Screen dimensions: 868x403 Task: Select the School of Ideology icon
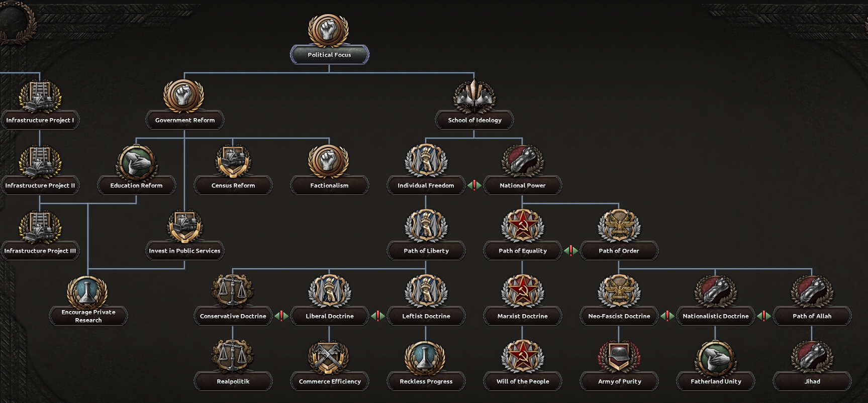click(474, 96)
